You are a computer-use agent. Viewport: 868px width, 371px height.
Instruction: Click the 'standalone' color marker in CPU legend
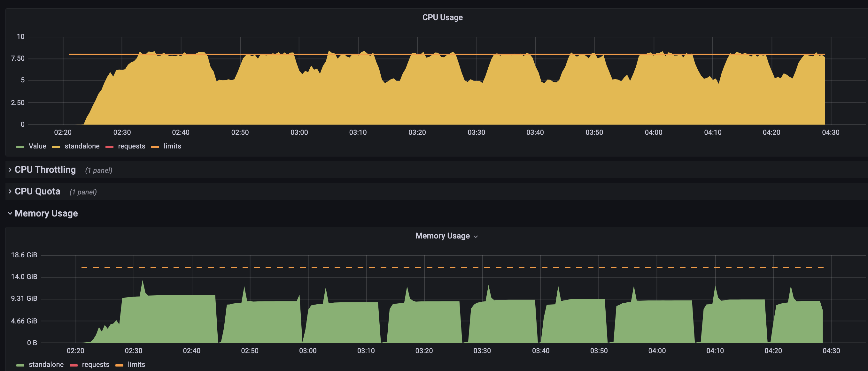coord(56,146)
